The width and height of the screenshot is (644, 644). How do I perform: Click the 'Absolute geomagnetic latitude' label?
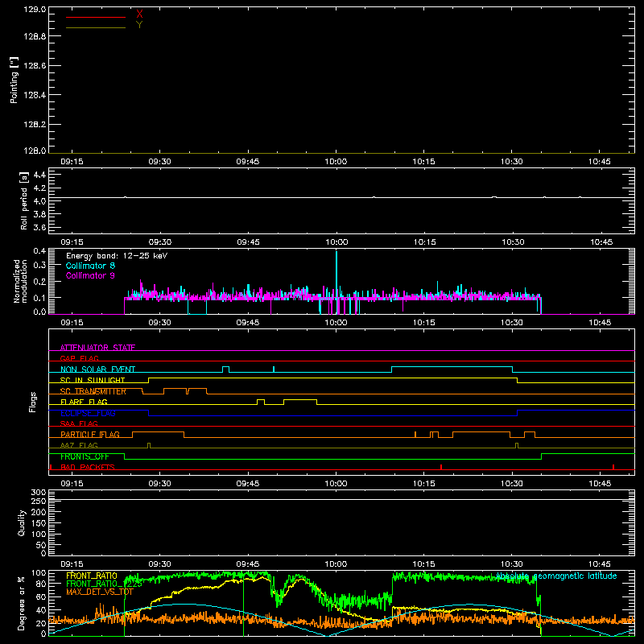pos(556,576)
